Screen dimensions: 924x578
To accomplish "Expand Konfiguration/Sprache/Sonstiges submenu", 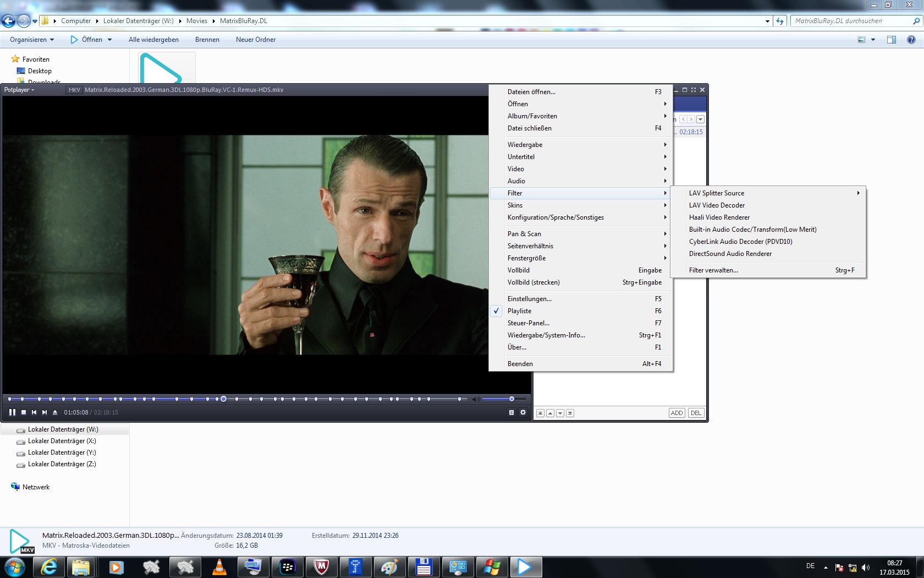I will (581, 217).
